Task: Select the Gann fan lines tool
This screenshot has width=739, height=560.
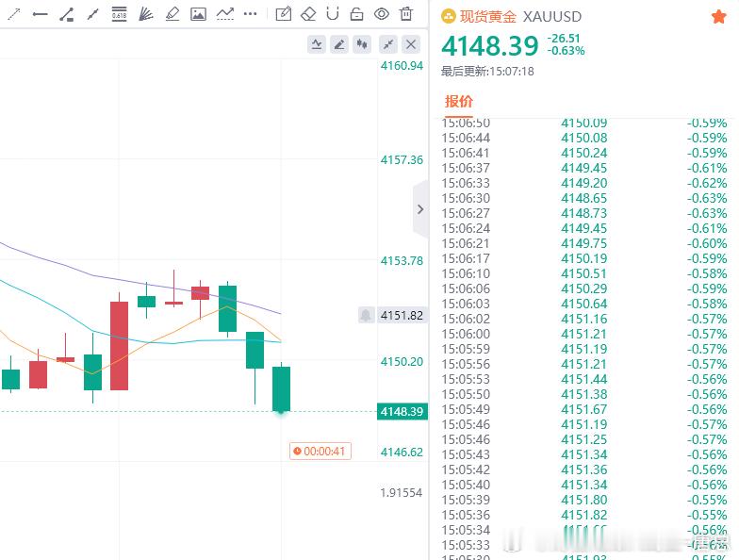Action: pyautogui.click(x=145, y=14)
